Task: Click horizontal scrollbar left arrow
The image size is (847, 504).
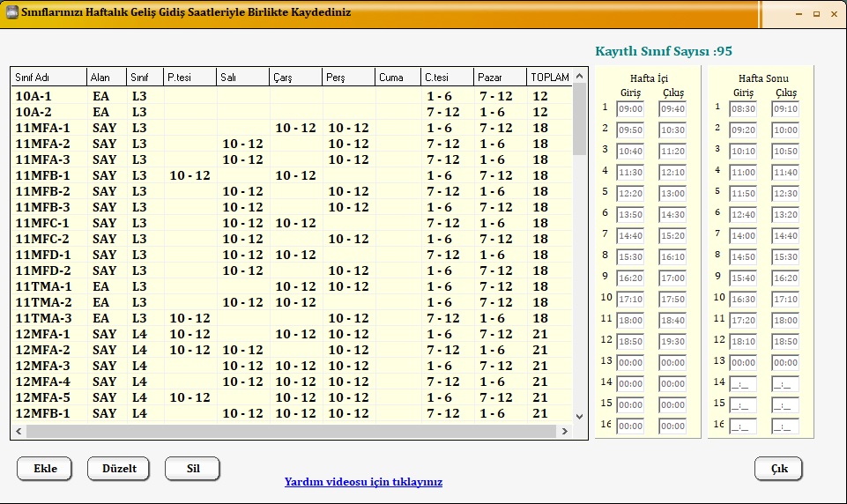Action: [19, 431]
